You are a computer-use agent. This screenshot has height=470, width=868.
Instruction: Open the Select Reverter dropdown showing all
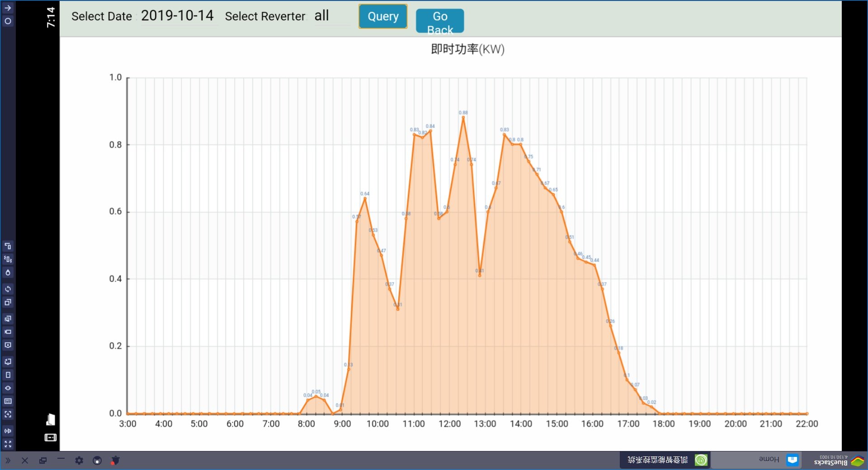[331, 16]
